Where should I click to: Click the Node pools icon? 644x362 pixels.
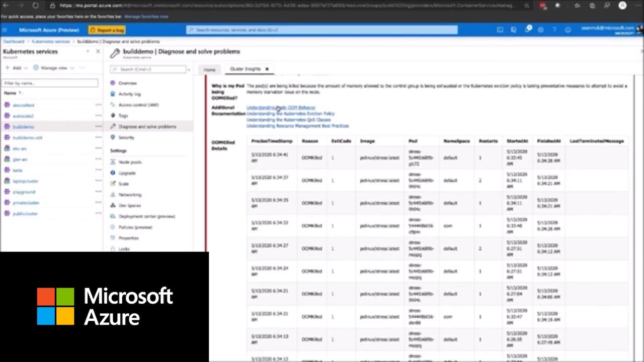(113, 162)
